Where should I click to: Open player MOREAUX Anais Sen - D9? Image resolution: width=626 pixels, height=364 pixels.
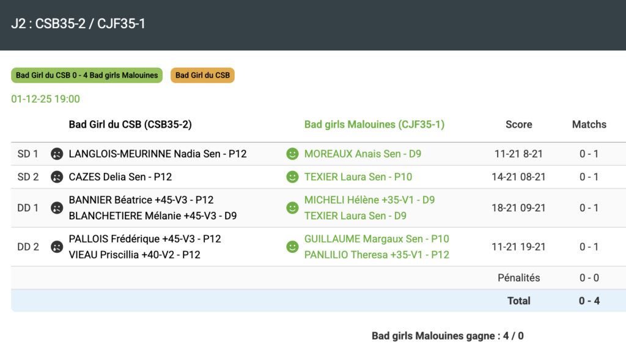coord(363,154)
